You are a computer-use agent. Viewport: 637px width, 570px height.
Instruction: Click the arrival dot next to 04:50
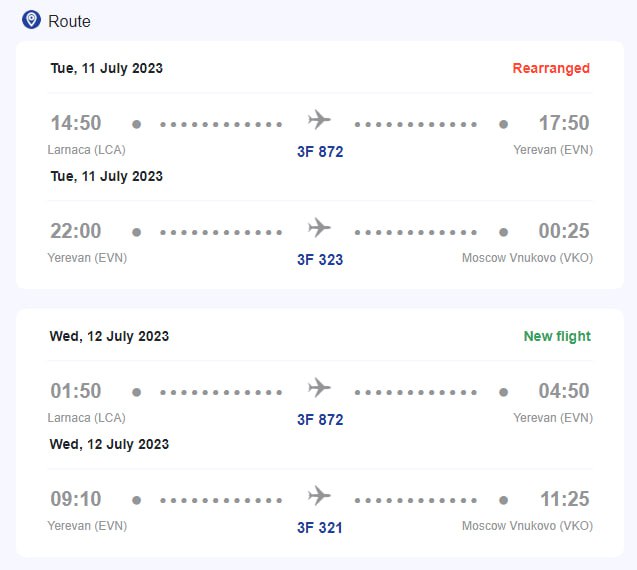pyautogui.click(x=503, y=392)
